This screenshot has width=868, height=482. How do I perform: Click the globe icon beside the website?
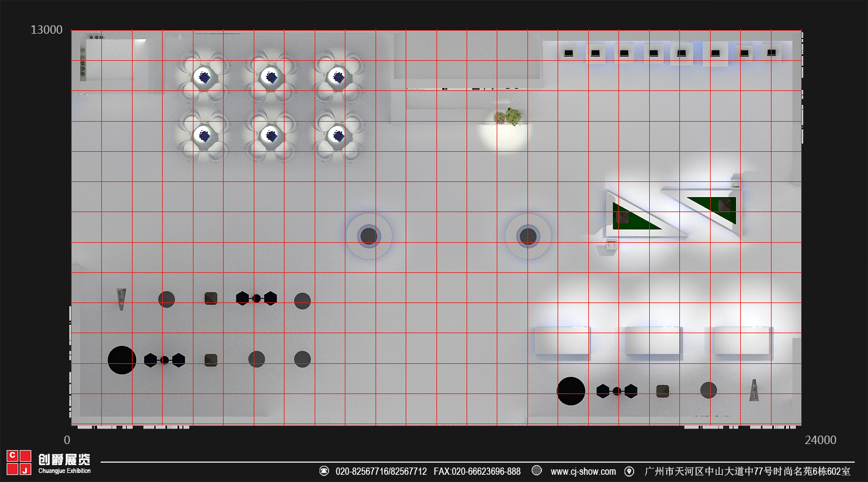coord(536,471)
